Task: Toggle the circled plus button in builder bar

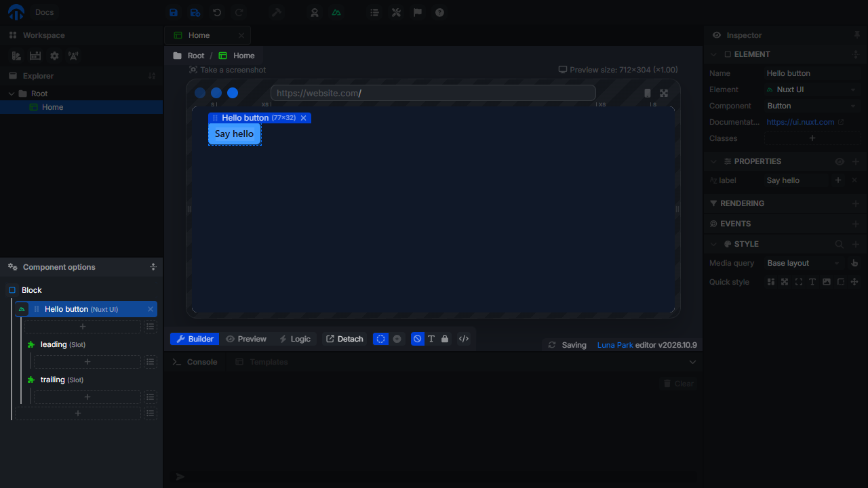Action: tap(397, 339)
